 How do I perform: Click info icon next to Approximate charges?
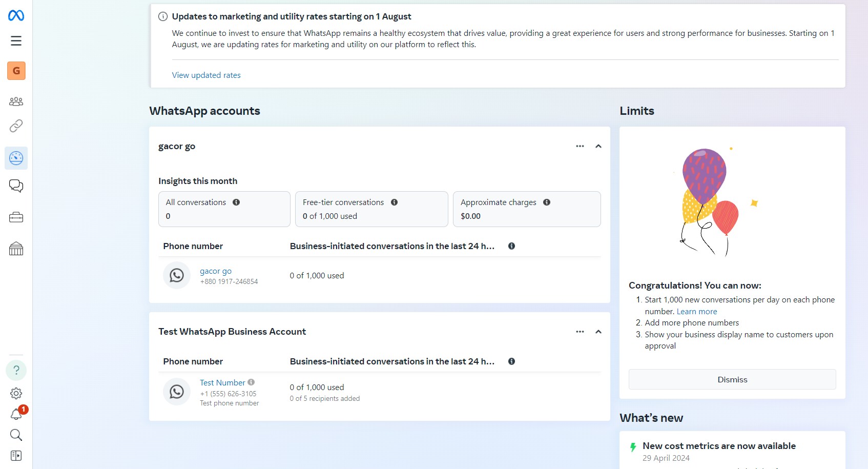pyautogui.click(x=547, y=202)
